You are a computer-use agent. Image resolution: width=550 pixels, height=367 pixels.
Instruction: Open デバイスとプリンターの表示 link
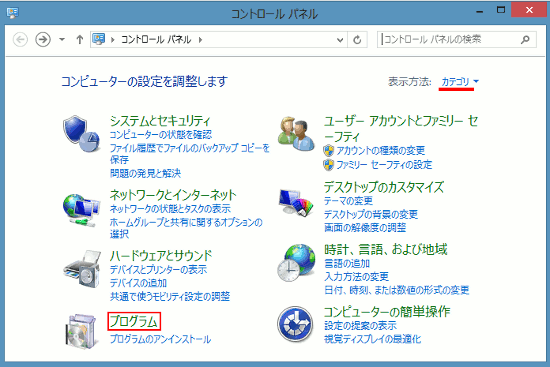[158, 269]
